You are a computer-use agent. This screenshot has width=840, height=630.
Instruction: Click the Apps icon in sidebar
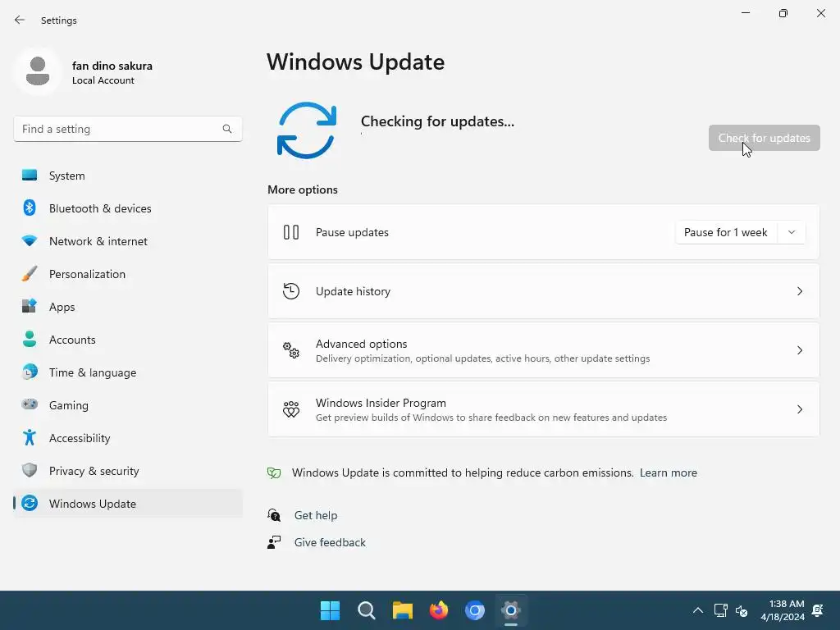[30, 307]
